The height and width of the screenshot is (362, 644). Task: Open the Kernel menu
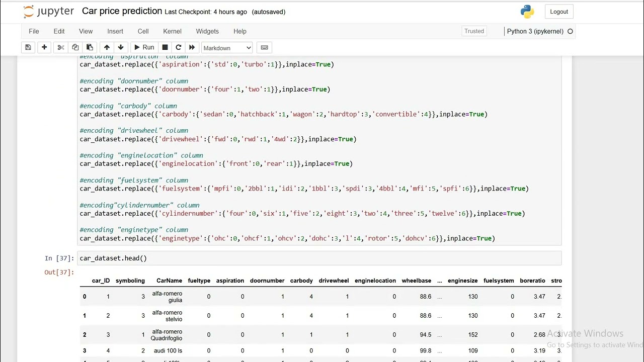point(172,31)
